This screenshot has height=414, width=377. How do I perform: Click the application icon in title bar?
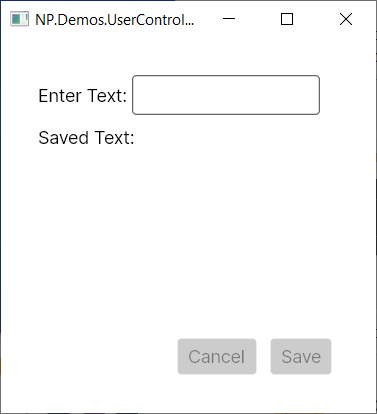[19, 19]
